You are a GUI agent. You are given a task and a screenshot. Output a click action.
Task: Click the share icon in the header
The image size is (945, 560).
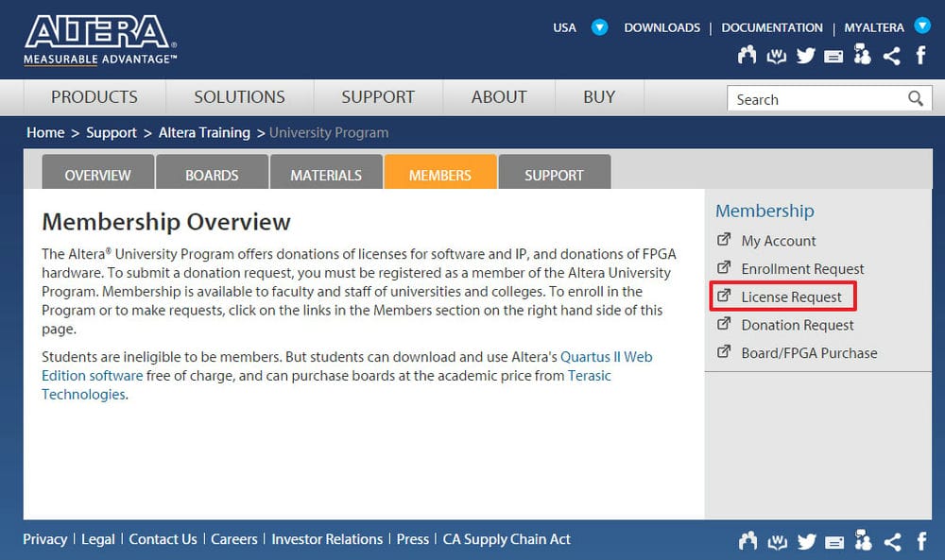[x=891, y=56]
